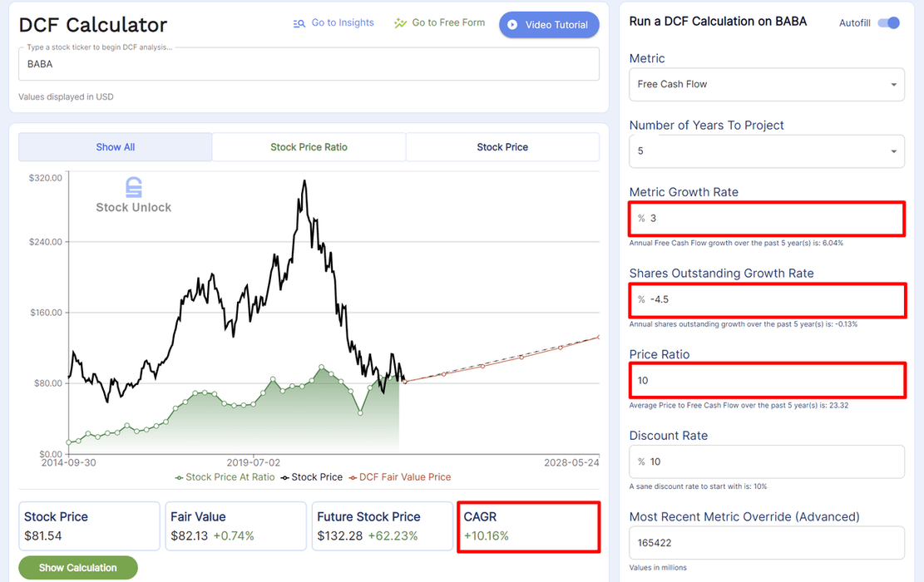
Task: Open the Metric dropdown showing Free Cash Flow
Action: click(766, 84)
